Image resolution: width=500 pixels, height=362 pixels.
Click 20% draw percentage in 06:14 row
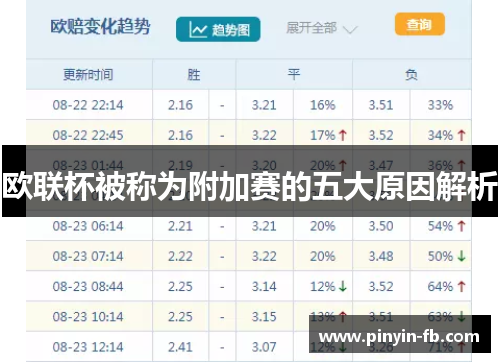point(323,226)
